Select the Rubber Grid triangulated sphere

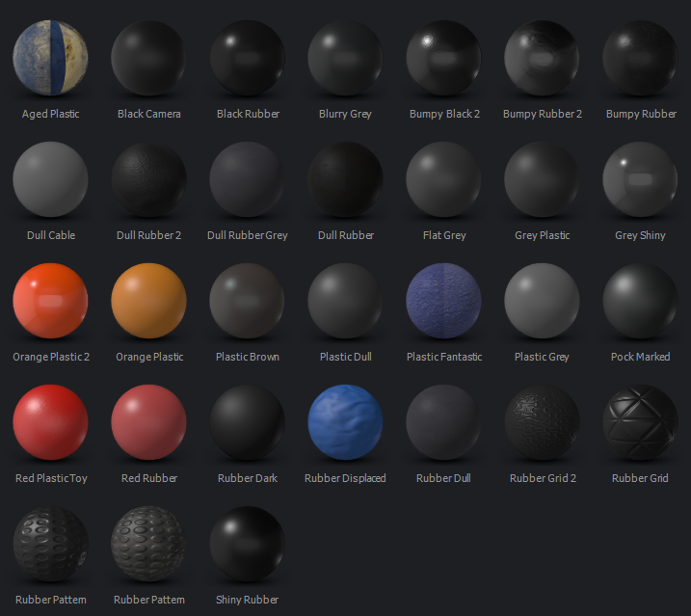click(x=640, y=422)
